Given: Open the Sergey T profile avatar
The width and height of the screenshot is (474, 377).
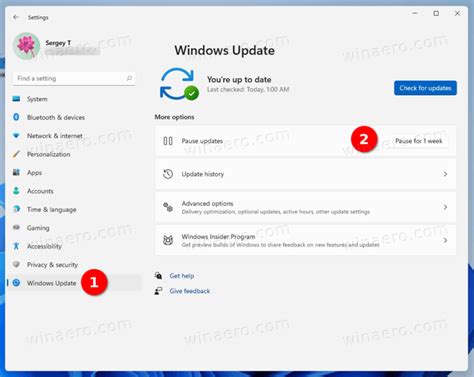Looking at the screenshot, I should point(26,46).
